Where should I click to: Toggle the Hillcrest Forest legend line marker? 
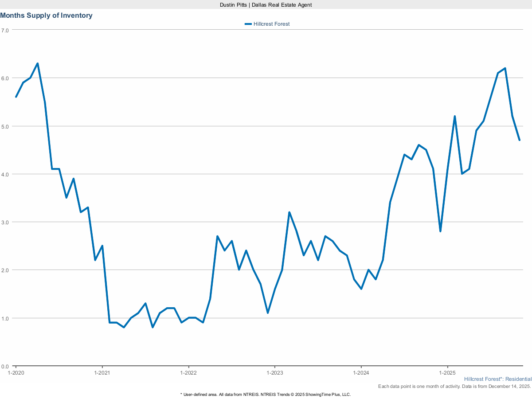pos(248,24)
